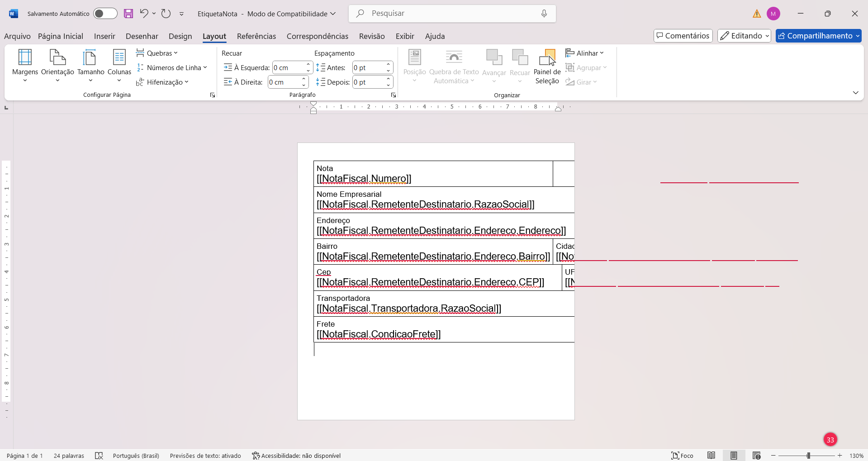
Task: Toggle Foco mode in status bar
Action: click(x=682, y=456)
